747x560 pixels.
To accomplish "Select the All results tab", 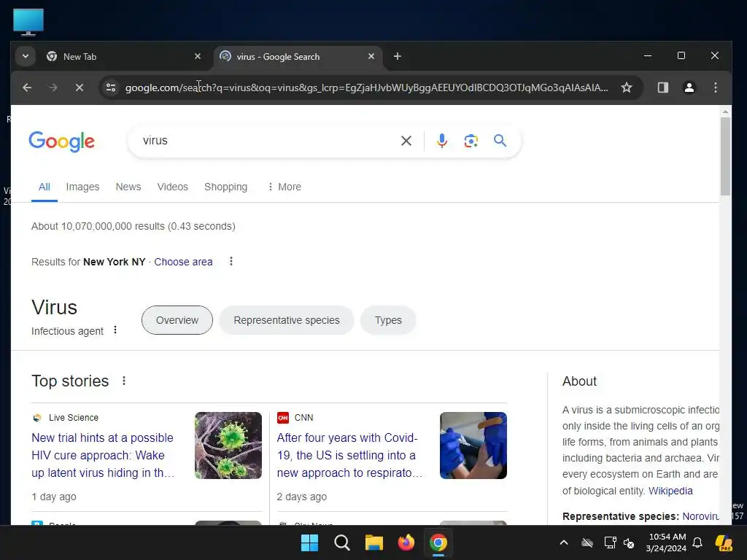I will [44, 187].
